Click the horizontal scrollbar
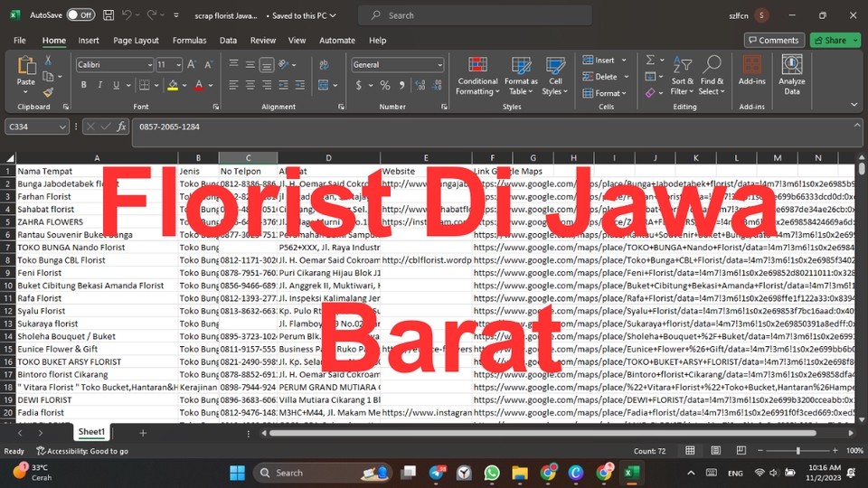868x488 pixels. 542,433
